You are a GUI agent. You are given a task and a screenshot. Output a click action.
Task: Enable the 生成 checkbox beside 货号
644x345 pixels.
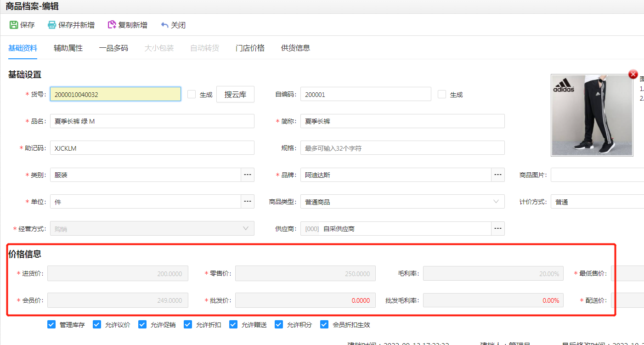coord(192,94)
